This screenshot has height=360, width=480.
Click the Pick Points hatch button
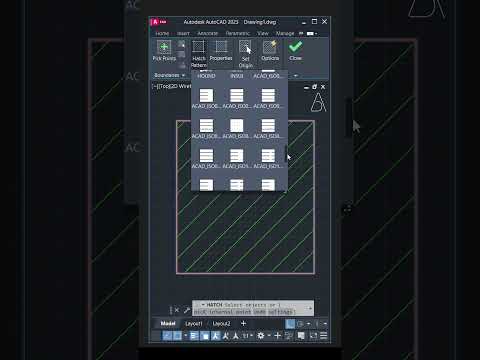click(x=164, y=51)
